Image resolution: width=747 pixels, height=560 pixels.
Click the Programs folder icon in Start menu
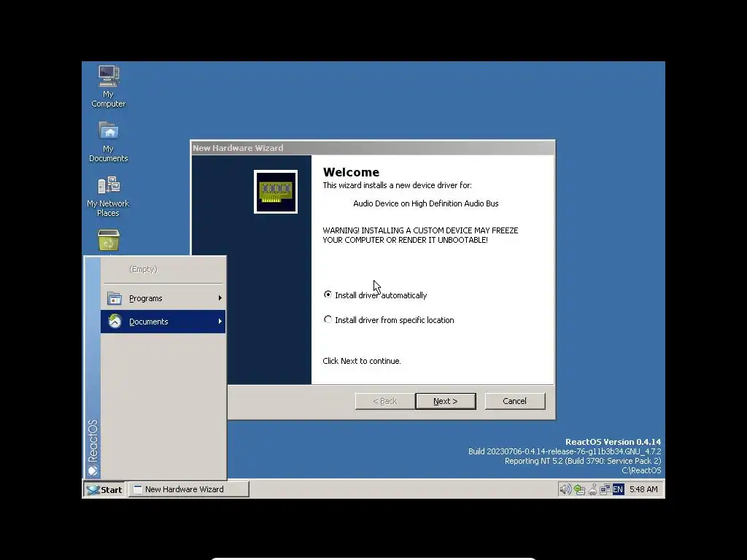[115, 298]
